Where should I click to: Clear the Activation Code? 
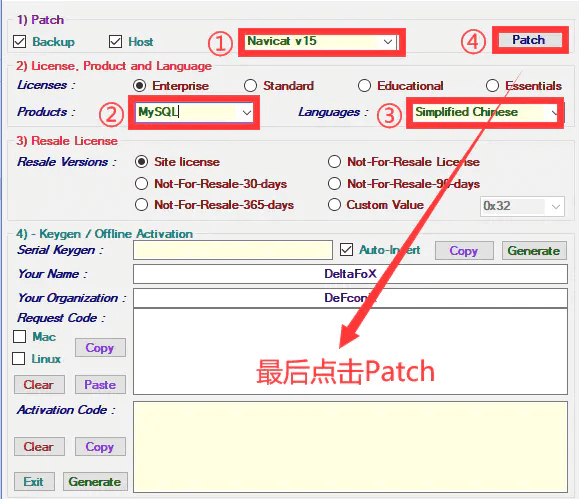pos(39,447)
